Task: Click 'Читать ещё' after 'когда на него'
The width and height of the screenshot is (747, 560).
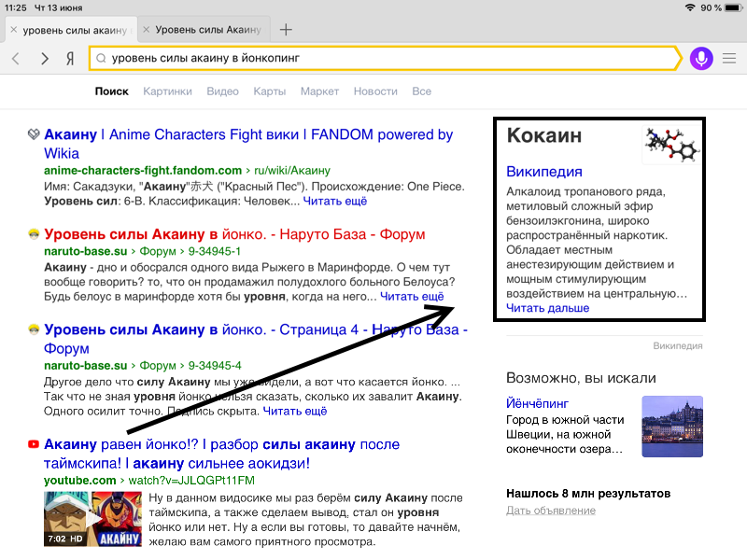Action: tap(412, 296)
